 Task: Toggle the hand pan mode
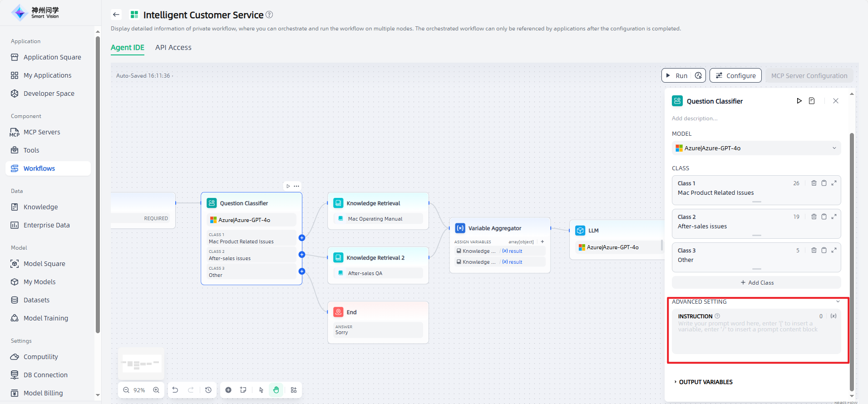click(x=276, y=390)
